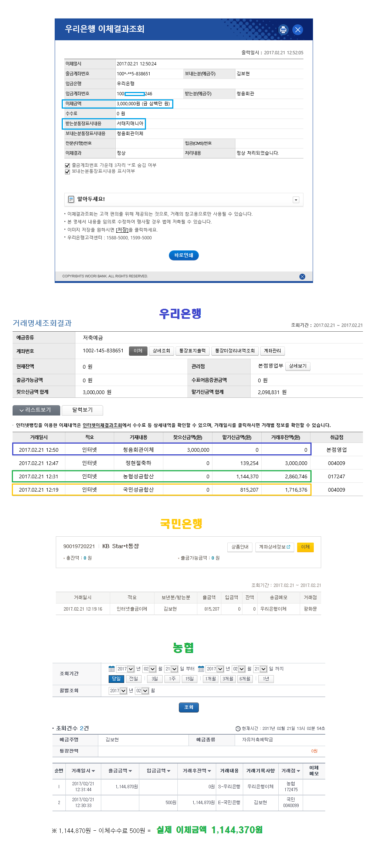
Task: Open the 월별조회 year dropdown
Action: click(x=118, y=691)
